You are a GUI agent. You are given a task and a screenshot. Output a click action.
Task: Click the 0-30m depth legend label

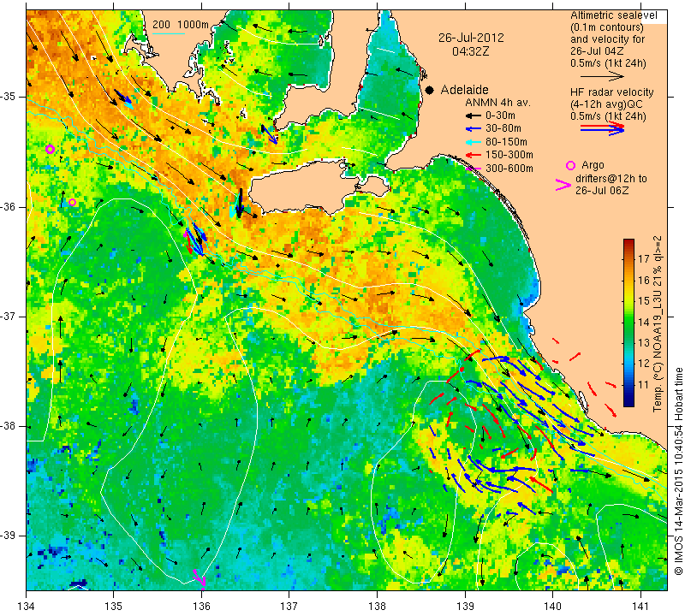point(500,115)
